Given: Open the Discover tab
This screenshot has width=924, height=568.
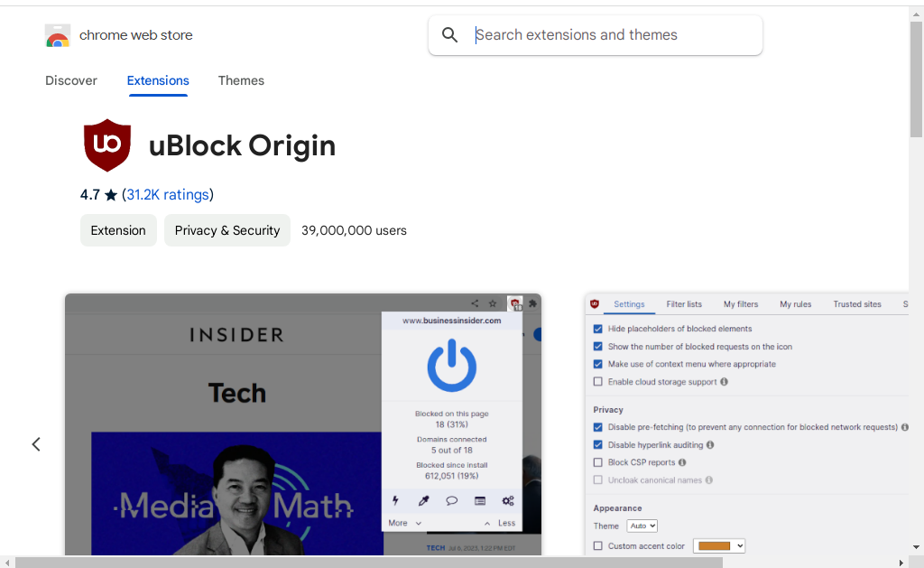Looking at the screenshot, I should point(71,80).
